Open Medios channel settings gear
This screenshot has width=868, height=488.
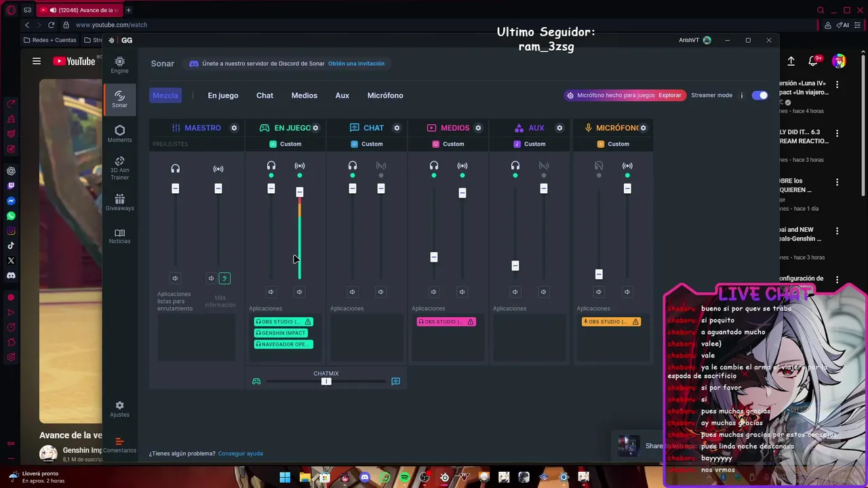pyautogui.click(x=478, y=128)
